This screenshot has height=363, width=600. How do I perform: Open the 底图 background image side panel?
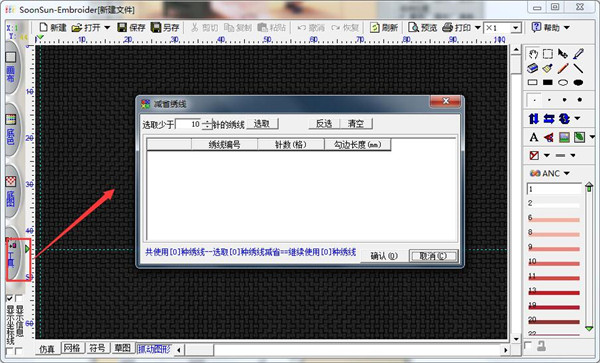click(x=11, y=192)
